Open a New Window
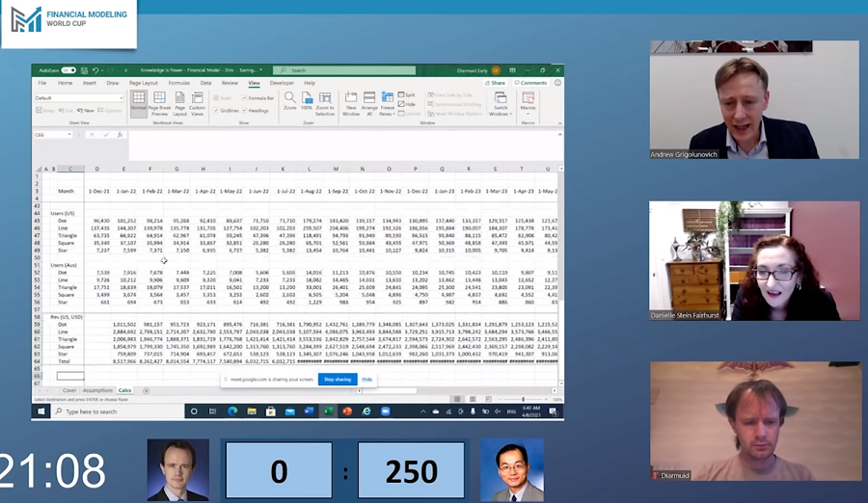 pos(351,103)
